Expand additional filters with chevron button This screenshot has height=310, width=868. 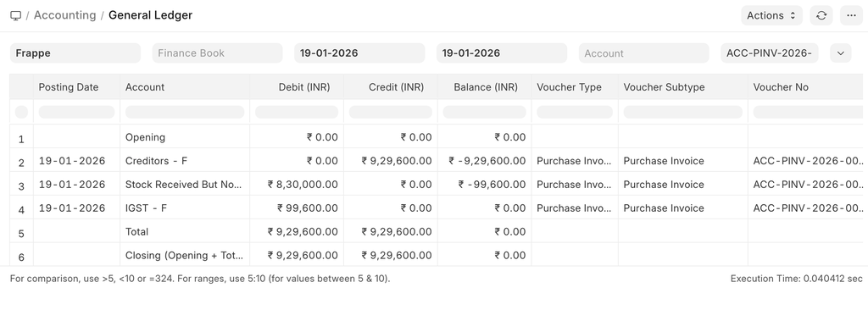pyautogui.click(x=840, y=53)
